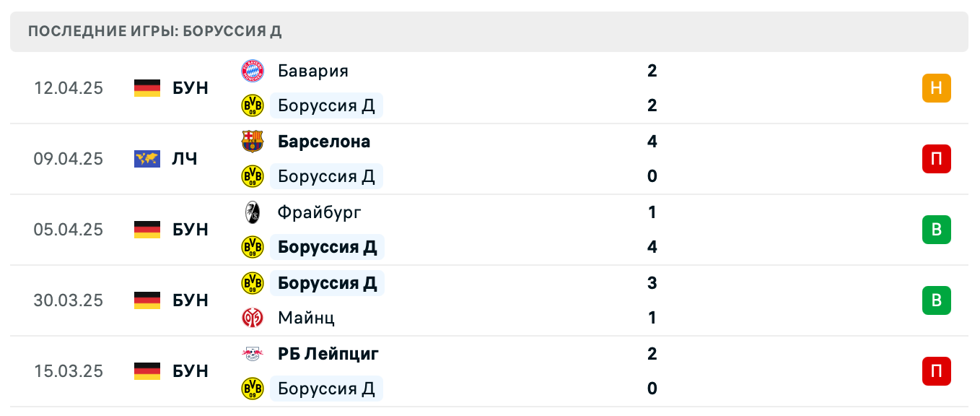Toggle the yellow Н draw badge

936,88
